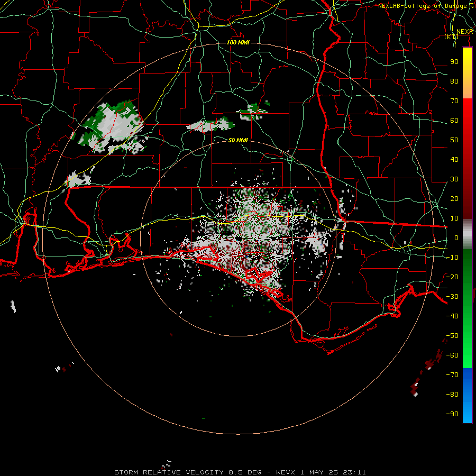Select the 90 value on velocity scale

[454, 62]
